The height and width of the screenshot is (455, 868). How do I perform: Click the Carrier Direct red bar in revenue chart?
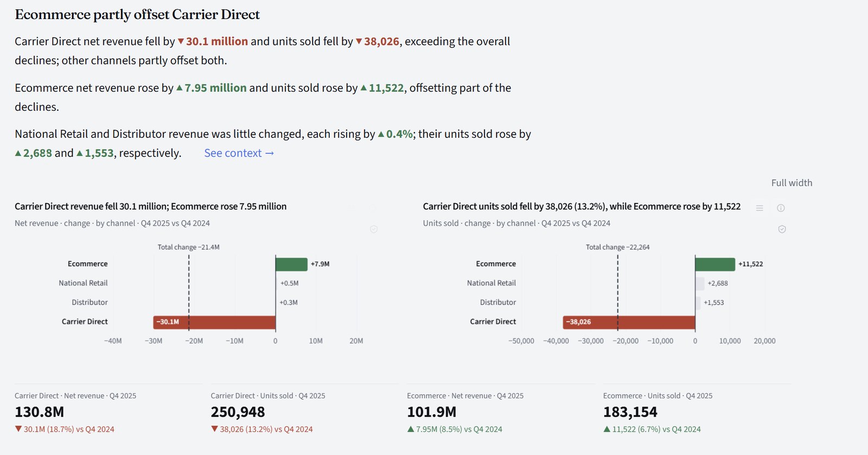click(214, 322)
